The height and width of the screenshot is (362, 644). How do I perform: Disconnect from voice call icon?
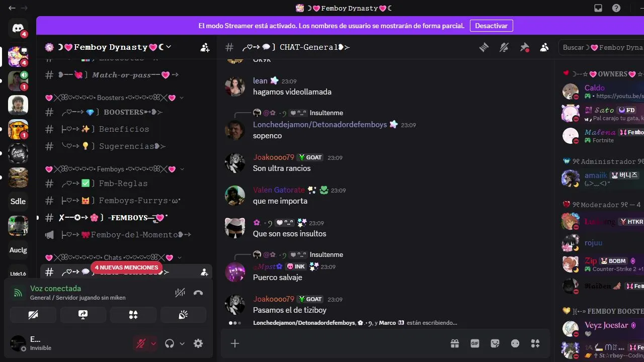pyautogui.click(x=198, y=293)
